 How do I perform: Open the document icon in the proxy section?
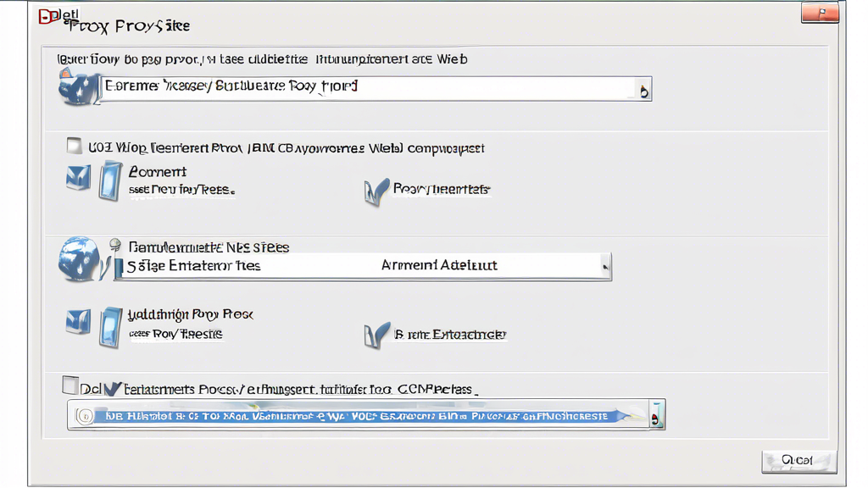click(110, 180)
